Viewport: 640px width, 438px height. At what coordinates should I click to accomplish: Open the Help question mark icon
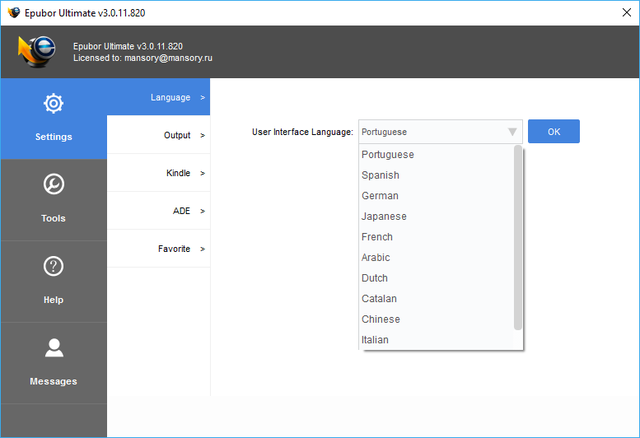53,267
